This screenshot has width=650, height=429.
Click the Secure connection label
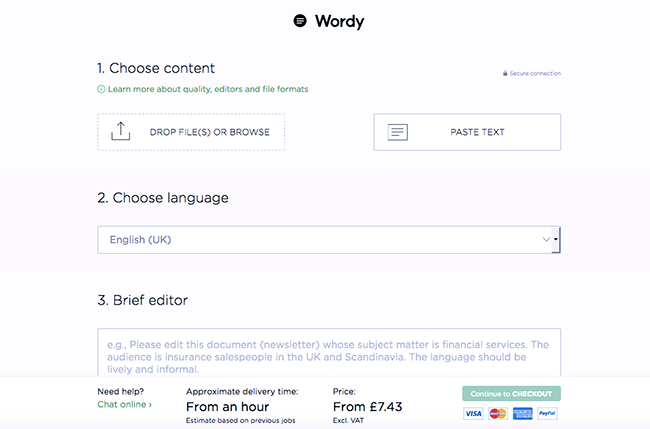(x=535, y=73)
